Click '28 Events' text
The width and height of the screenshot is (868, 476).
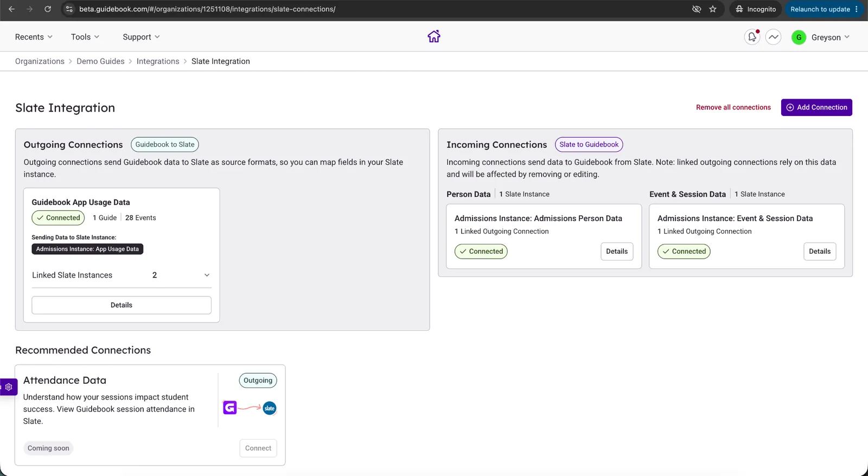[x=141, y=218]
